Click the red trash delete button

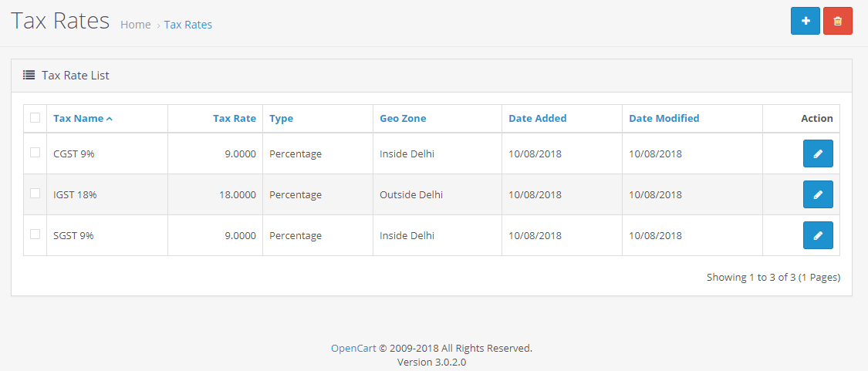[838, 21]
